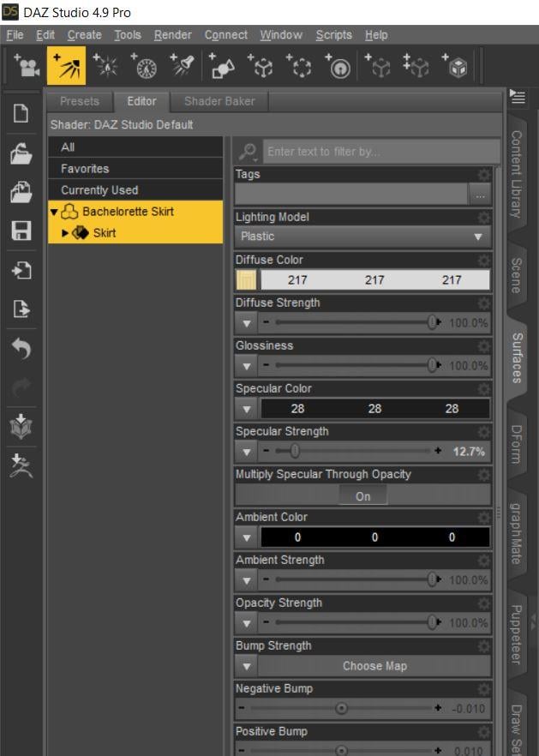Image resolution: width=539 pixels, height=756 pixels.
Task: Create new linear point light icon
Action: coord(144,66)
